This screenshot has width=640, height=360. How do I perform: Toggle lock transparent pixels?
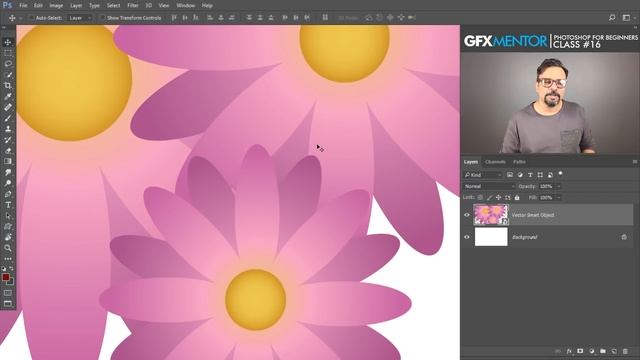(480, 198)
